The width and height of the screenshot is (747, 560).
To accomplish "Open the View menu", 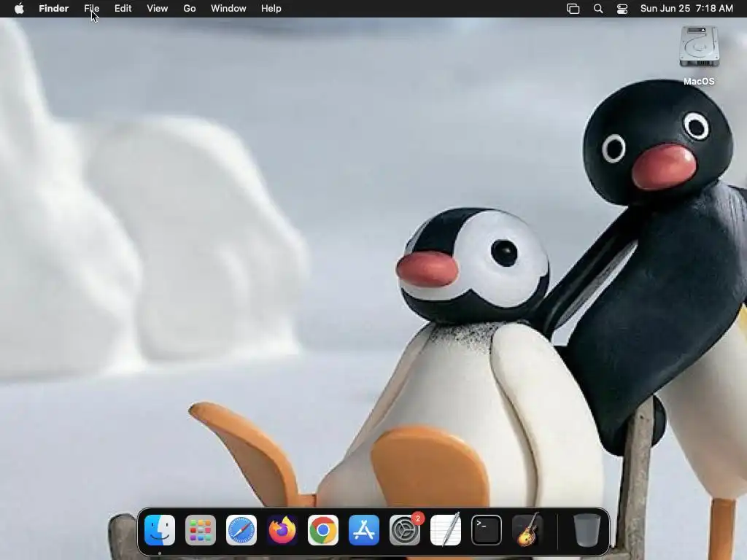I will 158,9.
